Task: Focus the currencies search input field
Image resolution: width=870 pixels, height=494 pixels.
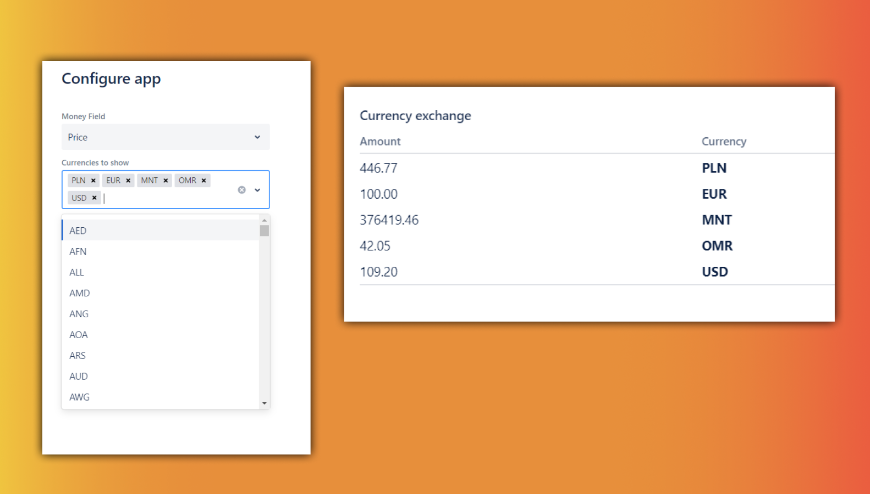Action: click(150, 198)
